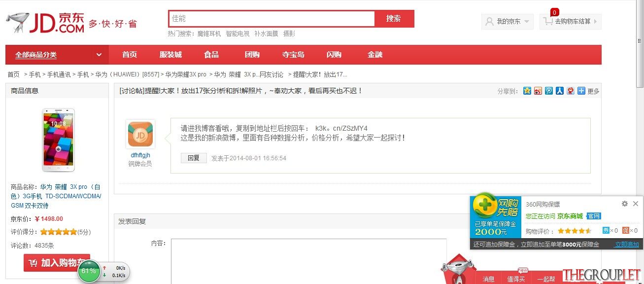This screenshot has height=284, width=644.
Task: Share to QZone star icon
Action: tap(527, 91)
